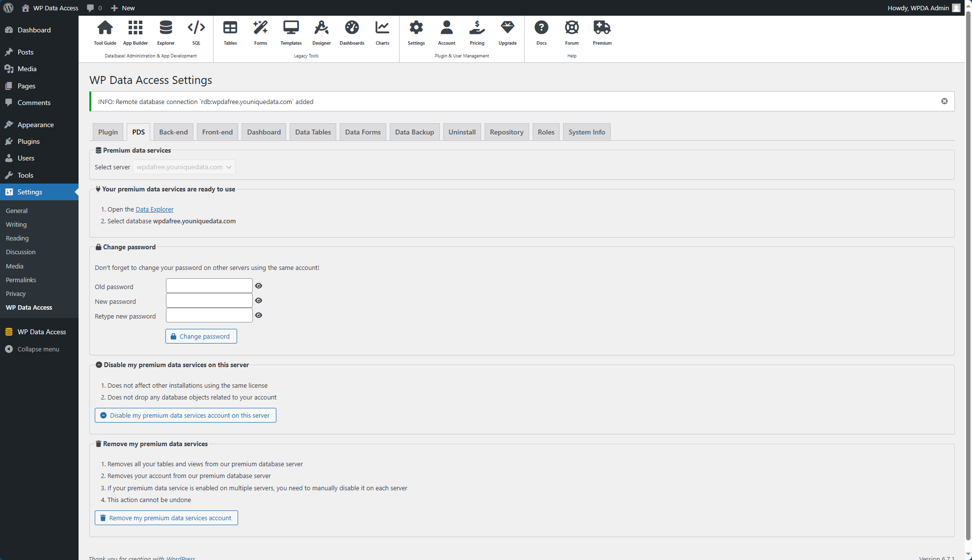The image size is (972, 560).
Task: Show the New password text
Action: point(258,300)
